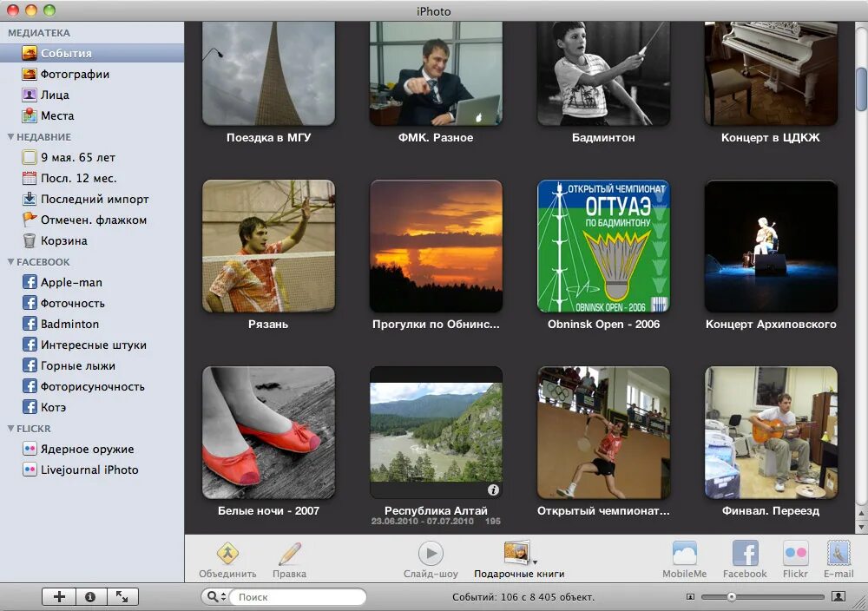
Task: Open the Facebook album Badminton
Action: tap(92, 324)
